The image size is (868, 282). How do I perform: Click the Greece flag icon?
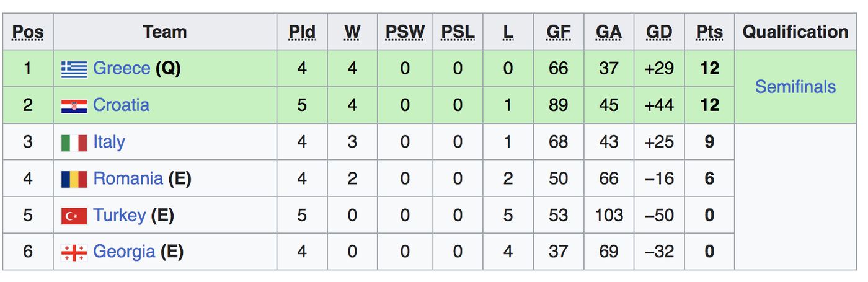74,69
